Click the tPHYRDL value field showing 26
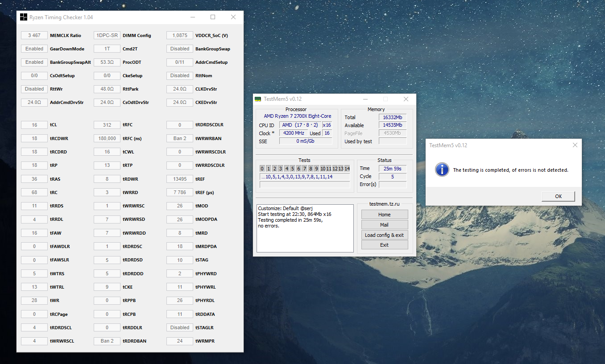 click(180, 301)
